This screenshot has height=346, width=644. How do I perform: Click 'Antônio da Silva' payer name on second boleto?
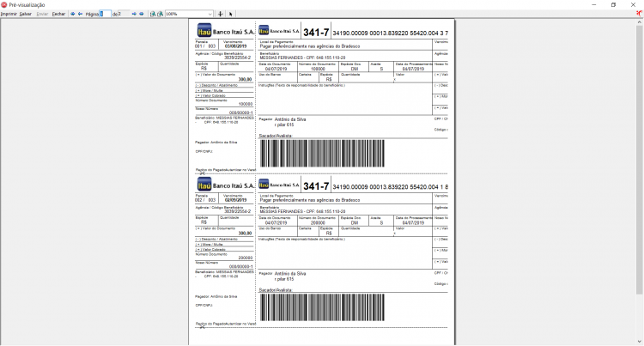[290, 273]
